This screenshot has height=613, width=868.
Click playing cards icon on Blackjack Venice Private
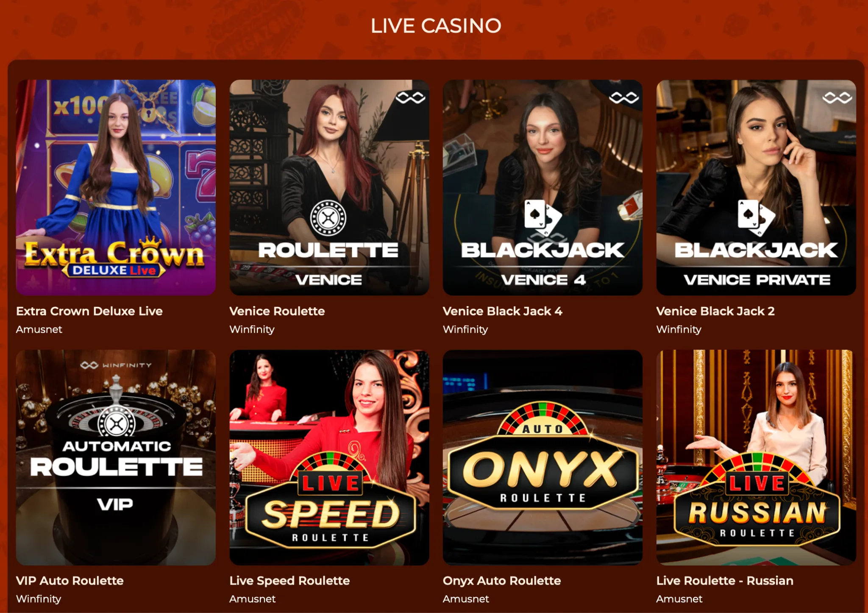(756, 218)
